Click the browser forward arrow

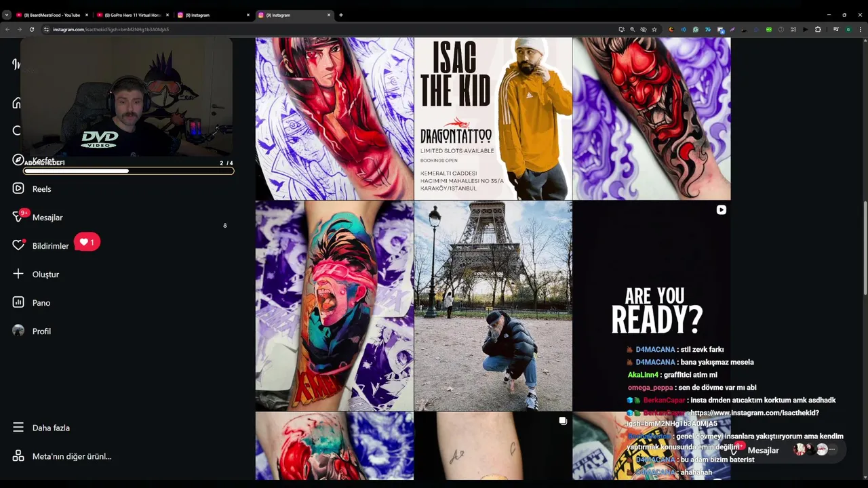point(19,29)
